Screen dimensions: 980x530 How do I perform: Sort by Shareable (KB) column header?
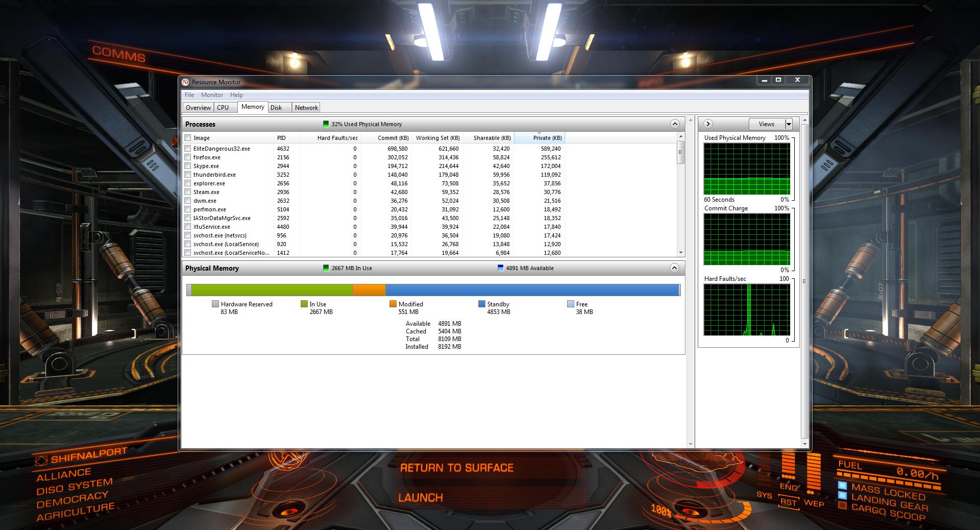coord(488,138)
